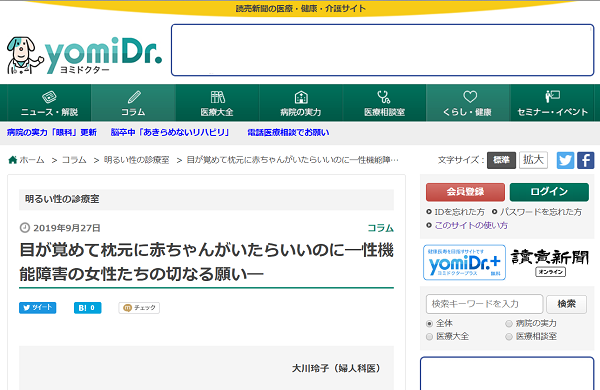Open 脳卒中「あきらめないリハビリ」 link

[x=170, y=132]
